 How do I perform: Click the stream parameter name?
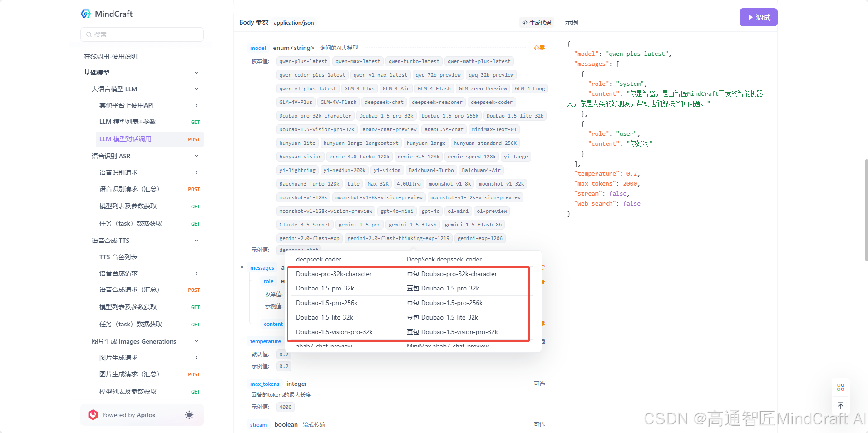(258, 425)
